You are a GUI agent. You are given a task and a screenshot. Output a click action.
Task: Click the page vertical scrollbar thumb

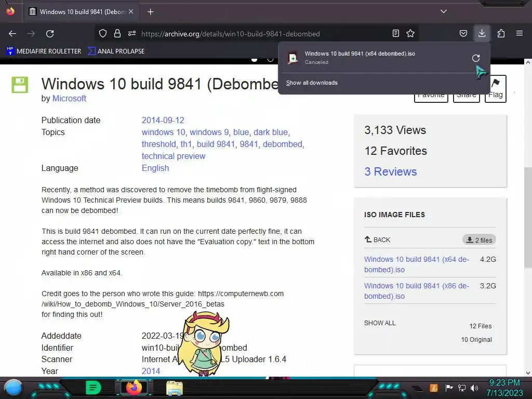[528, 217]
